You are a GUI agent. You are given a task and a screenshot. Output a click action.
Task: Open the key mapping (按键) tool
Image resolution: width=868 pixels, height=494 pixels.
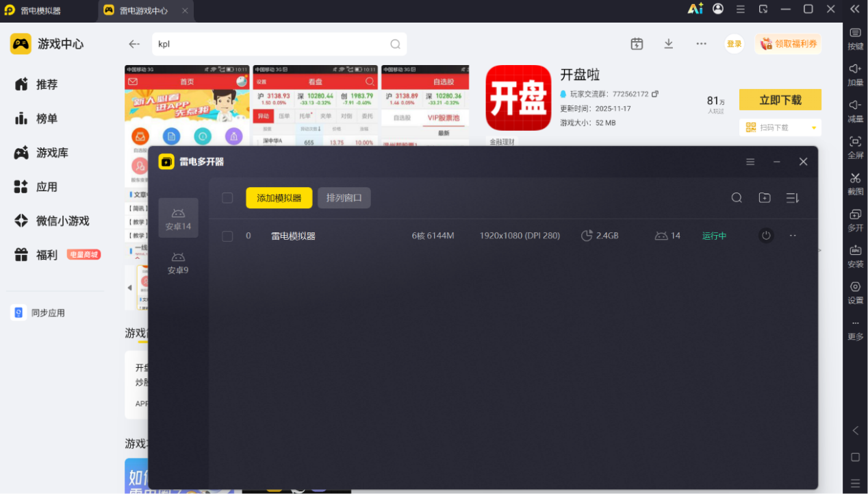click(x=856, y=38)
